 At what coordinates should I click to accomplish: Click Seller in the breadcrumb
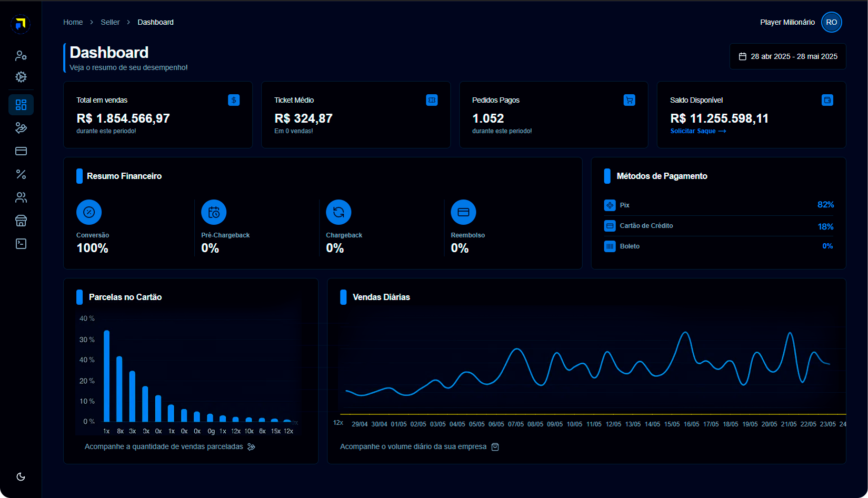click(110, 22)
